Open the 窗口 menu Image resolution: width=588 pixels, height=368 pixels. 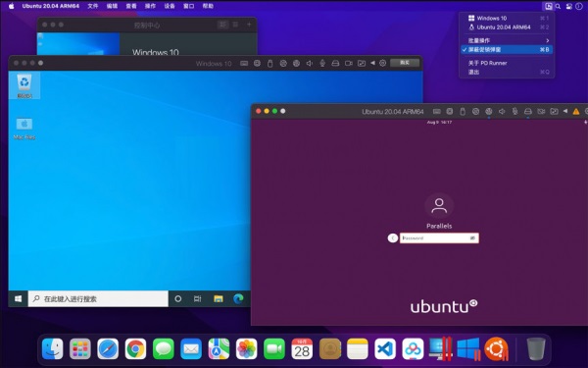[x=188, y=6]
